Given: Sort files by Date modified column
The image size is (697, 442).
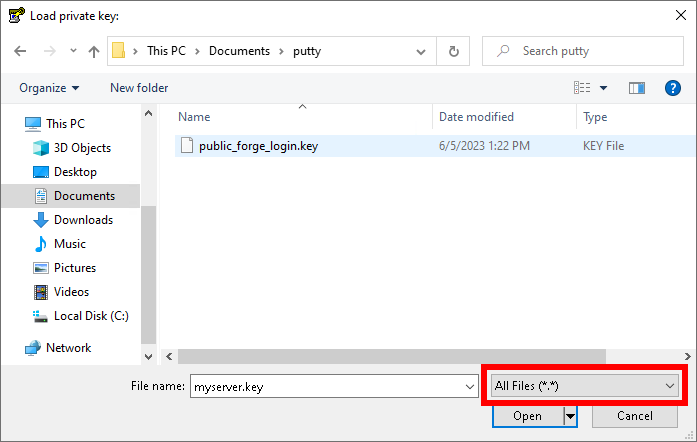Looking at the screenshot, I should click(x=476, y=117).
